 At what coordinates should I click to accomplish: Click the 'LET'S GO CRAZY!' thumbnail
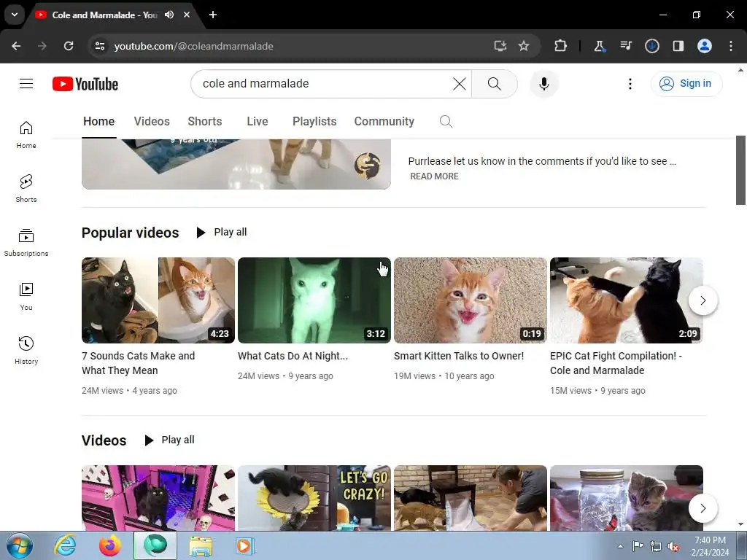[314, 498]
